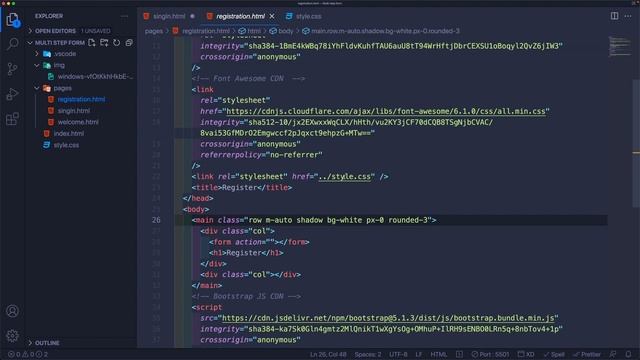Click Port: 5501 live server status item

(x=490, y=354)
